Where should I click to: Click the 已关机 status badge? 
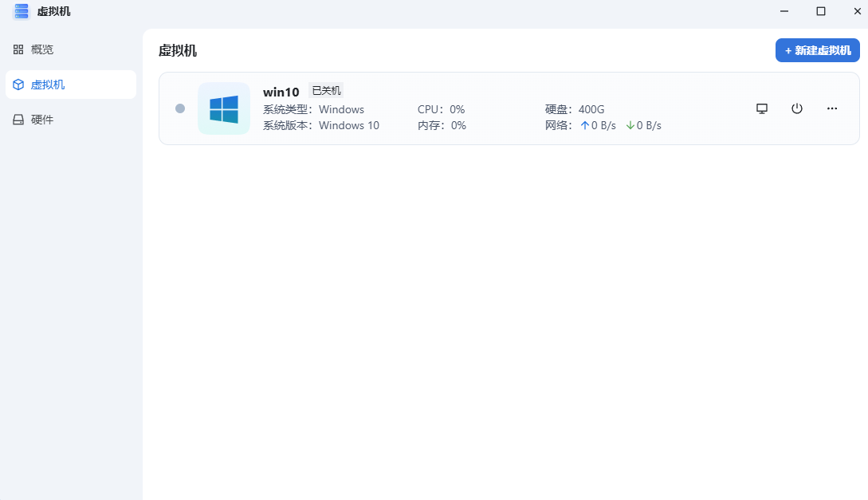pos(326,91)
